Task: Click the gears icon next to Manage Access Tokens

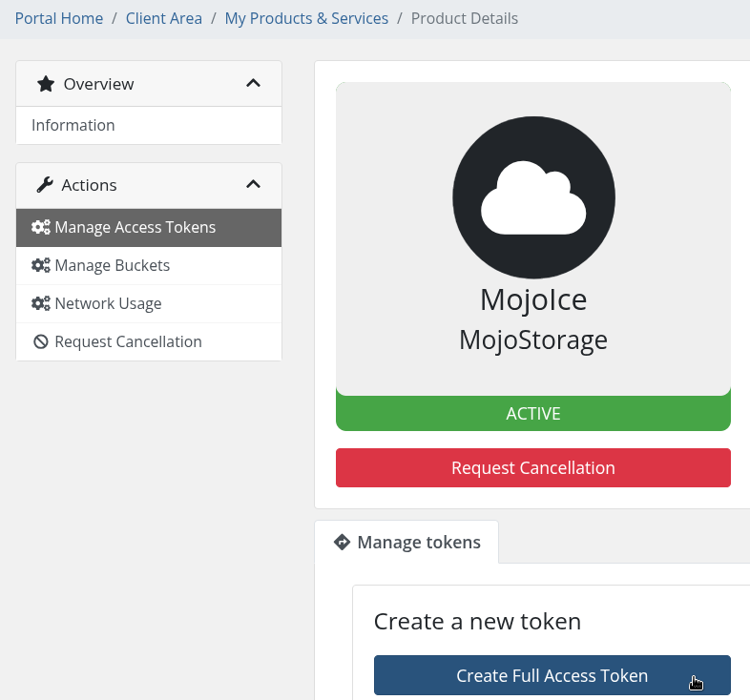Action: [x=41, y=227]
